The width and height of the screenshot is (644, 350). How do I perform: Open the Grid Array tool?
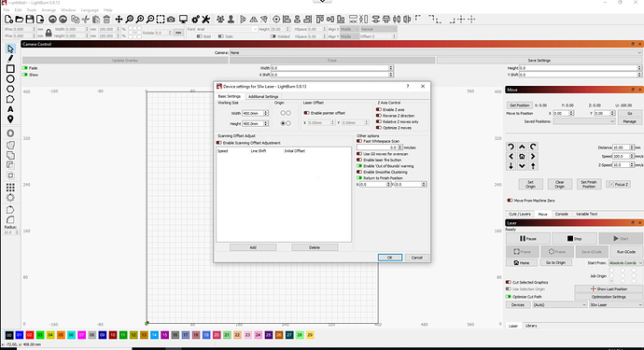(x=10, y=188)
